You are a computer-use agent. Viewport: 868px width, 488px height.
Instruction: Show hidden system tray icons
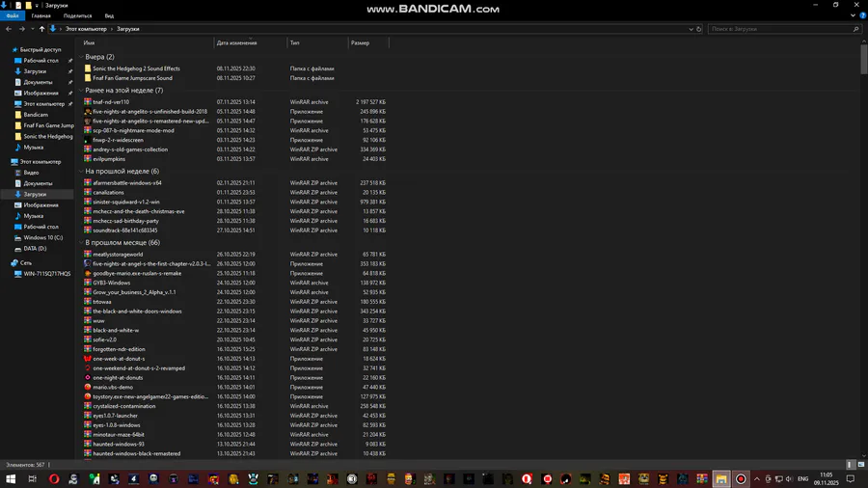757,478
